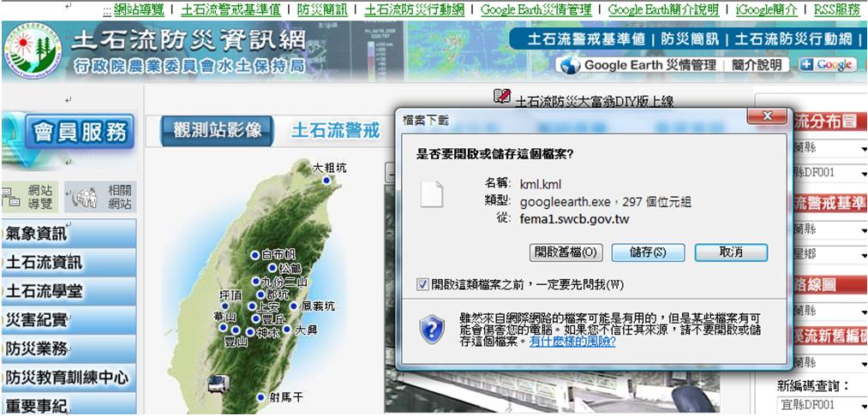Click top green link 土石流防災行動網

414,9
